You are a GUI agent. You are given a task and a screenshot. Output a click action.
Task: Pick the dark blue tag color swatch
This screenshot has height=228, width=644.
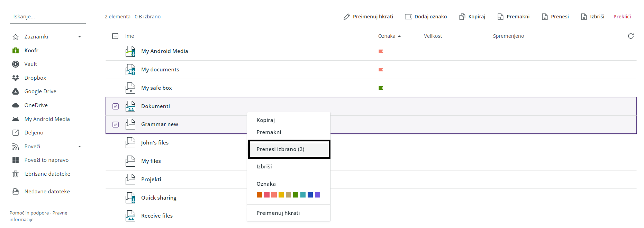pyautogui.click(x=310, y=195)
